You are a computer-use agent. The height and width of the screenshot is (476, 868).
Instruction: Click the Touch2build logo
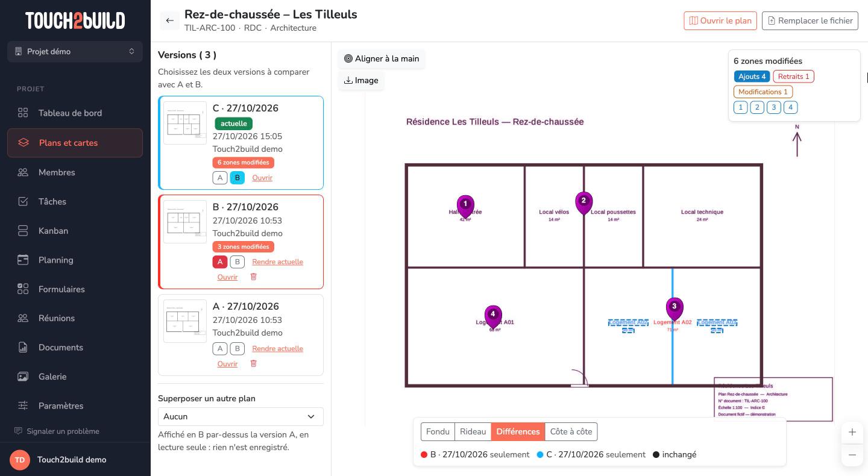point(75,20)
